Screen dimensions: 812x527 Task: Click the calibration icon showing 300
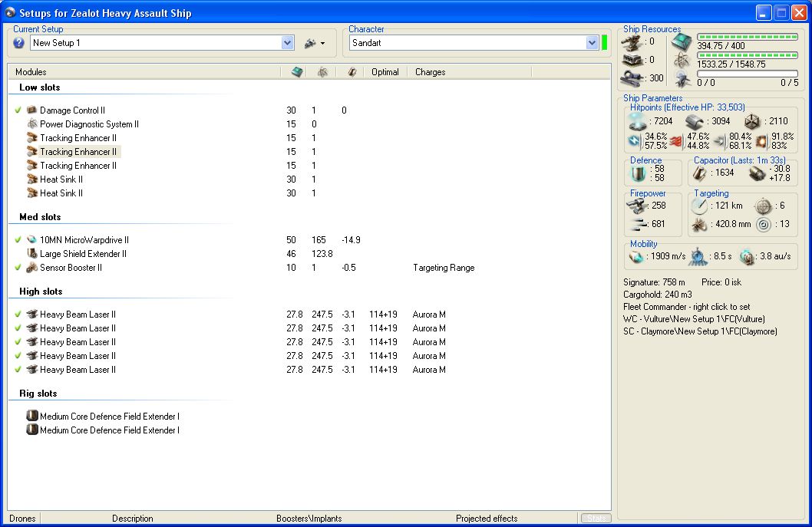(x=633, y=79)
